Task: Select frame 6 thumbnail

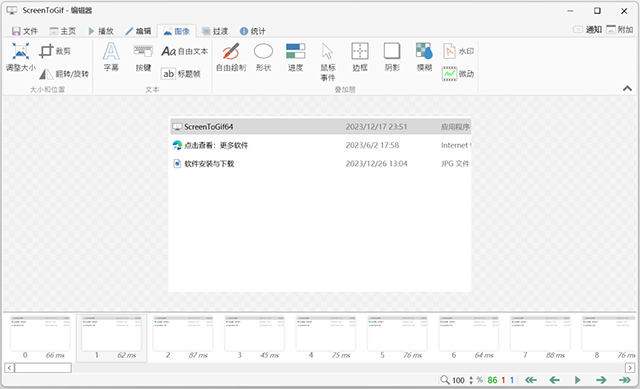Action: pos(469,338)
